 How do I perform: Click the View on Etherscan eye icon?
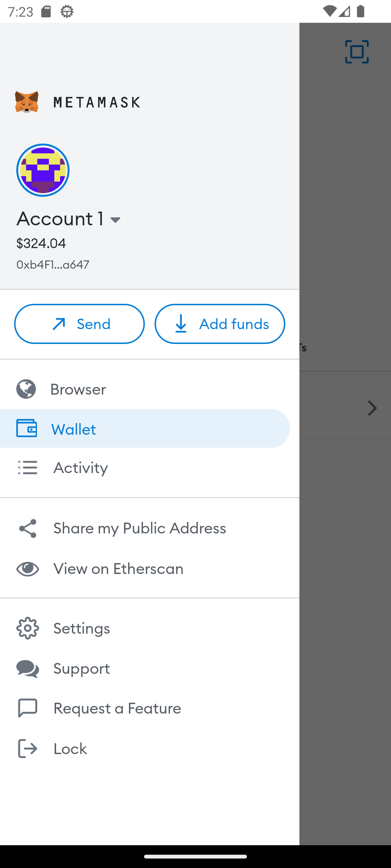pos(28,569)
